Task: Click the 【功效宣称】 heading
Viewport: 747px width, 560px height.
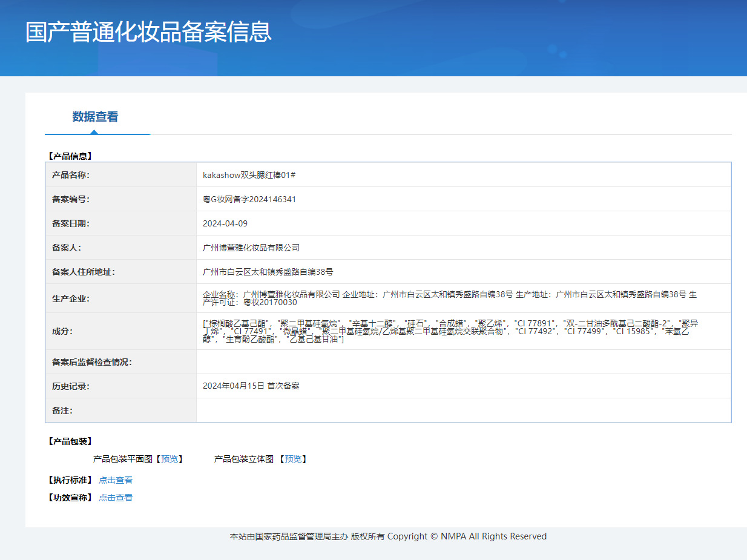Action: (70, 498)
